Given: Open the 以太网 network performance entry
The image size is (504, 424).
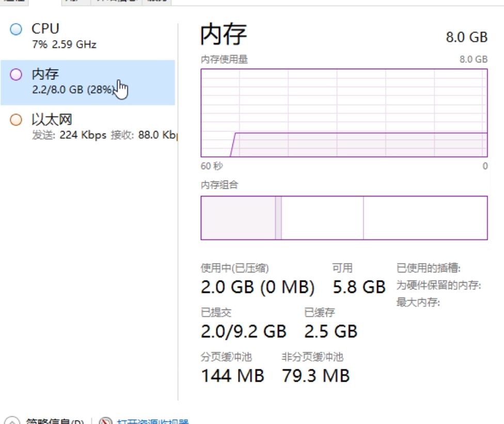Looking at the screenshot, I should pos(88,127).
